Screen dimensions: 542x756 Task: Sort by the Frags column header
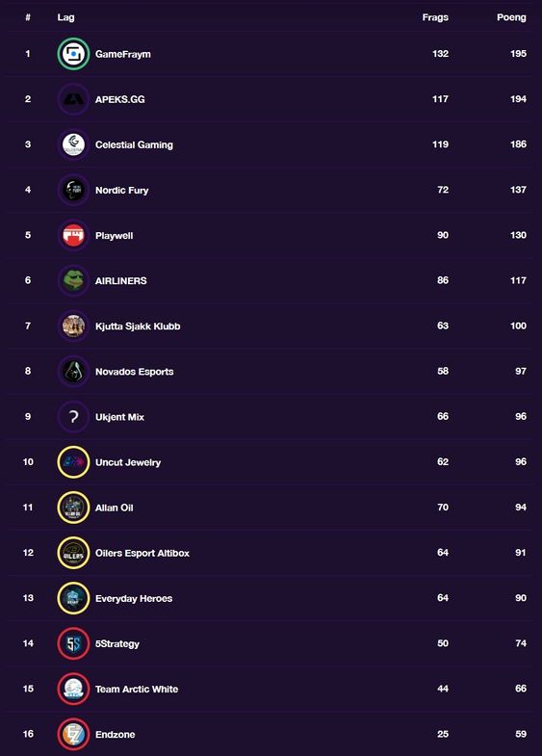[435, 17]
